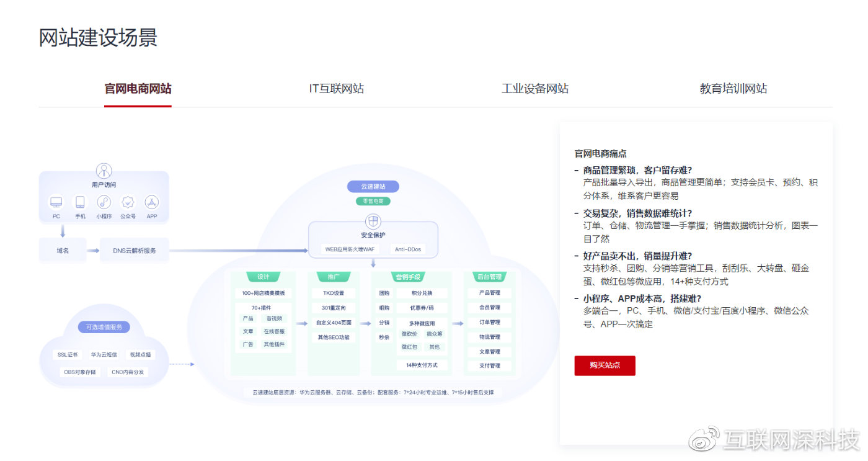The width and height of the screenshot is (868, 461).
Task: Click the 设计 column header
Action: (x=263, y=277)
